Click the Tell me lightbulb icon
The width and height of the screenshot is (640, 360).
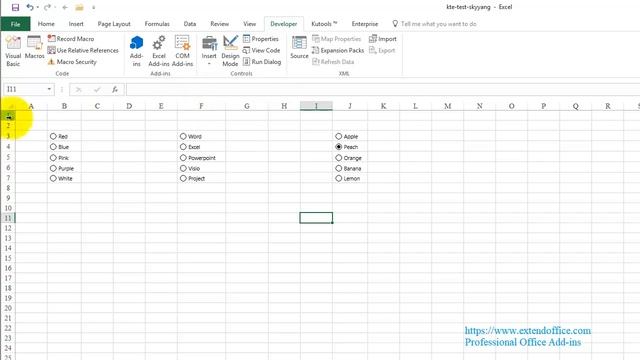coord(395,24)
